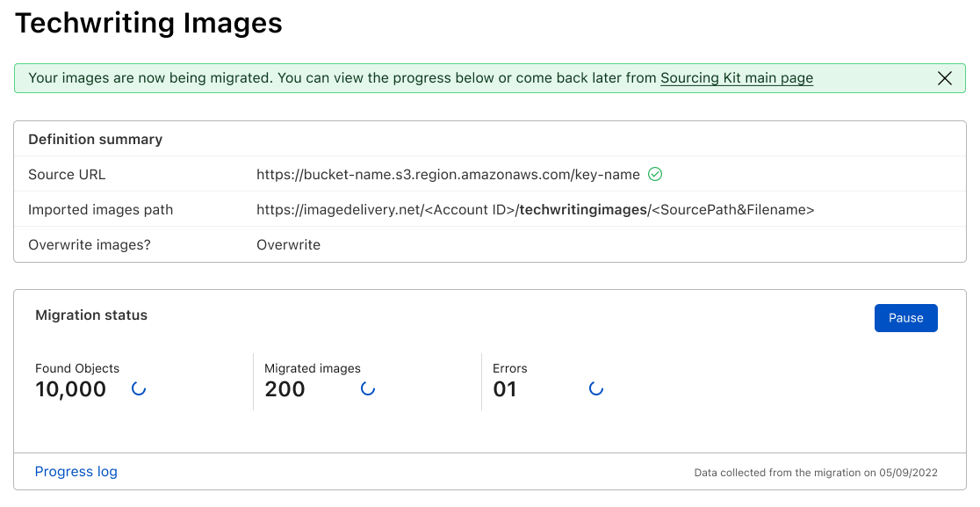Dismiss the migration notice banner
This screenshot has width=980, height=507.
click(x=944, y=78)
